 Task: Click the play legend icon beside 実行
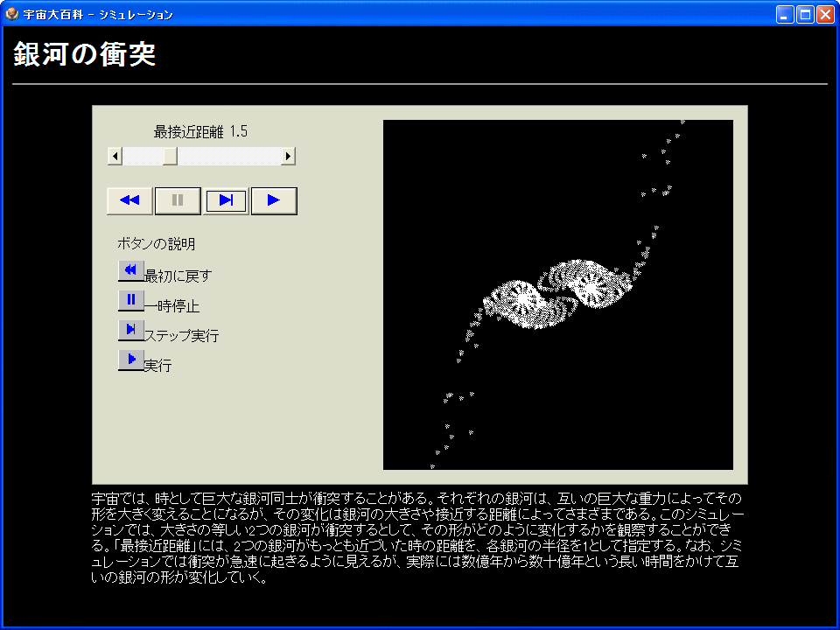pyautogui.click(x=130, y=360)
